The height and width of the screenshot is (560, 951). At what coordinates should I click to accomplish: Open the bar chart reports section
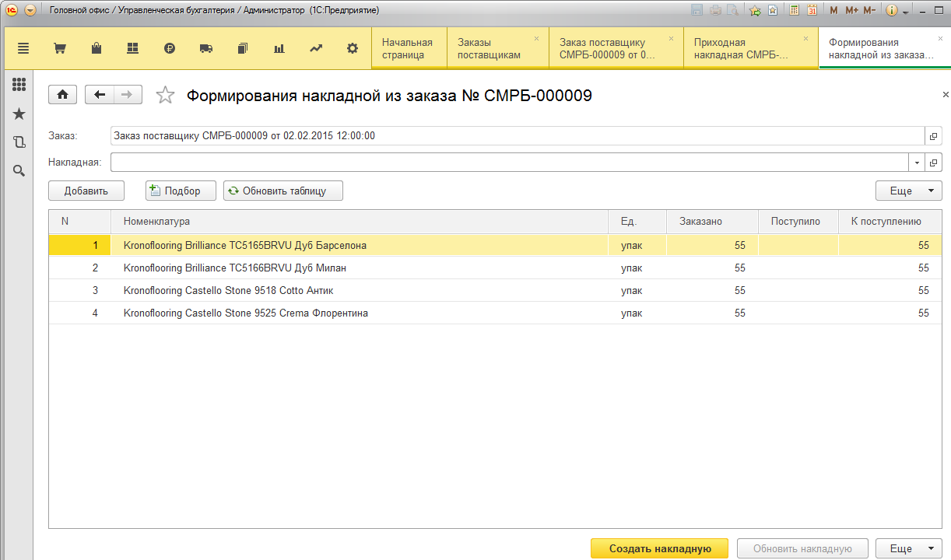[x=279, y=48]
